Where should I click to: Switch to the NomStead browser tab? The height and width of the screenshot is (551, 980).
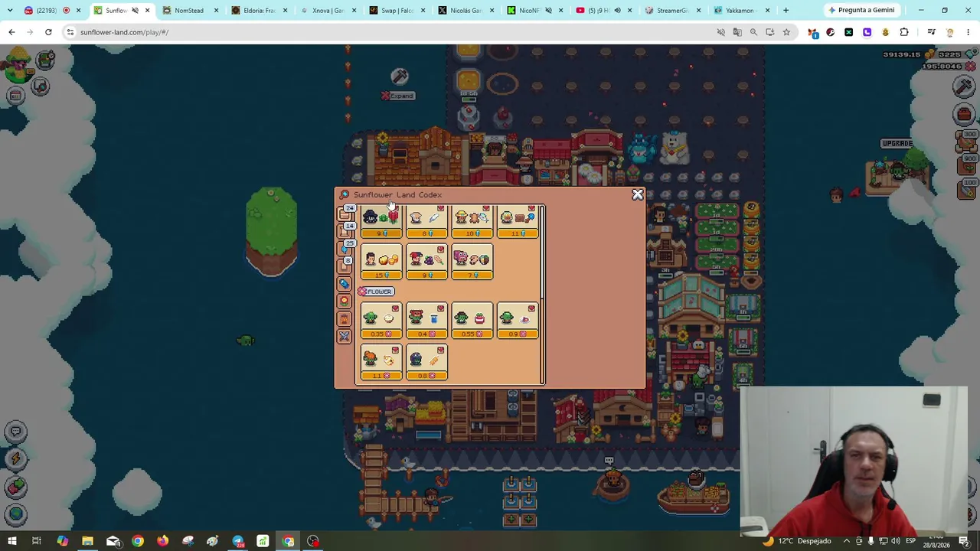tap(189, 11)
